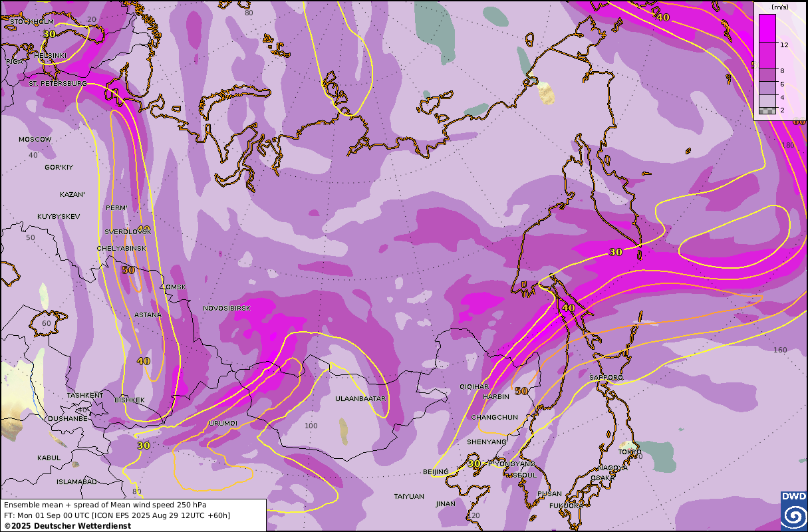Click the 100 longitude label near Ulaanbaatar
The image size is (808, 532).
pos(311,426)
